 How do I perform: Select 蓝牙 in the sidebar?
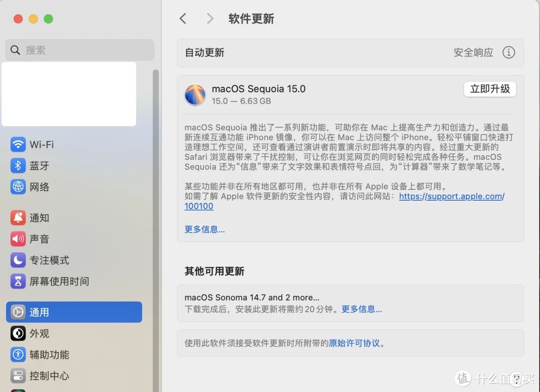point(39,166)
